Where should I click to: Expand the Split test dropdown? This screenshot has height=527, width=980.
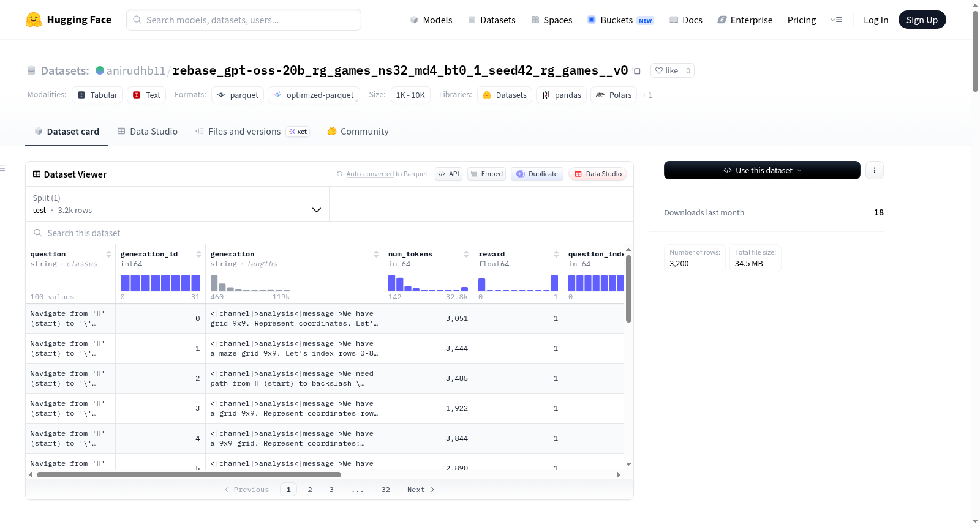point(177,204)
